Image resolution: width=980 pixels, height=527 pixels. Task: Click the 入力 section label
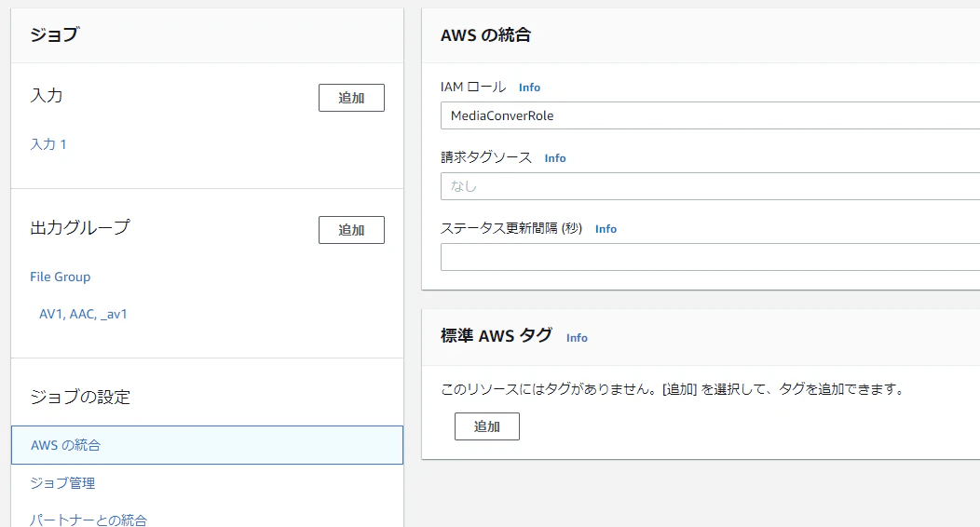[x=47, y=96]
